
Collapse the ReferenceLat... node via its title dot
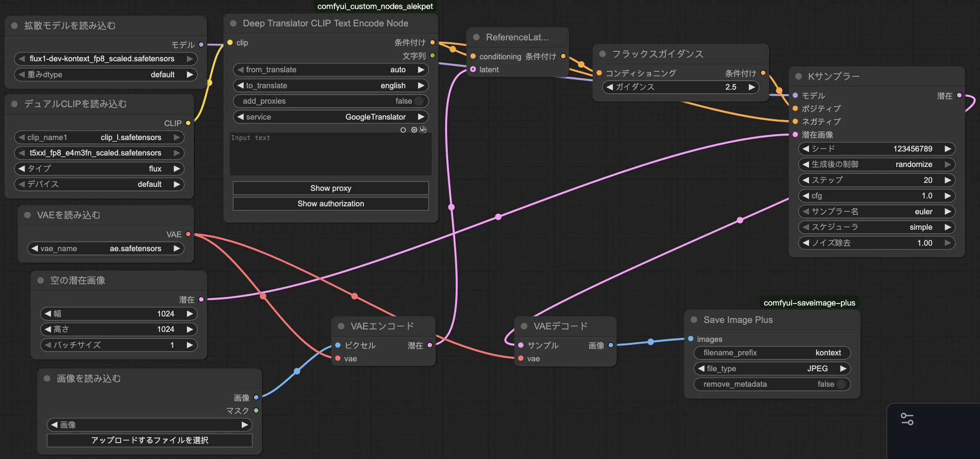click(476, 37)
